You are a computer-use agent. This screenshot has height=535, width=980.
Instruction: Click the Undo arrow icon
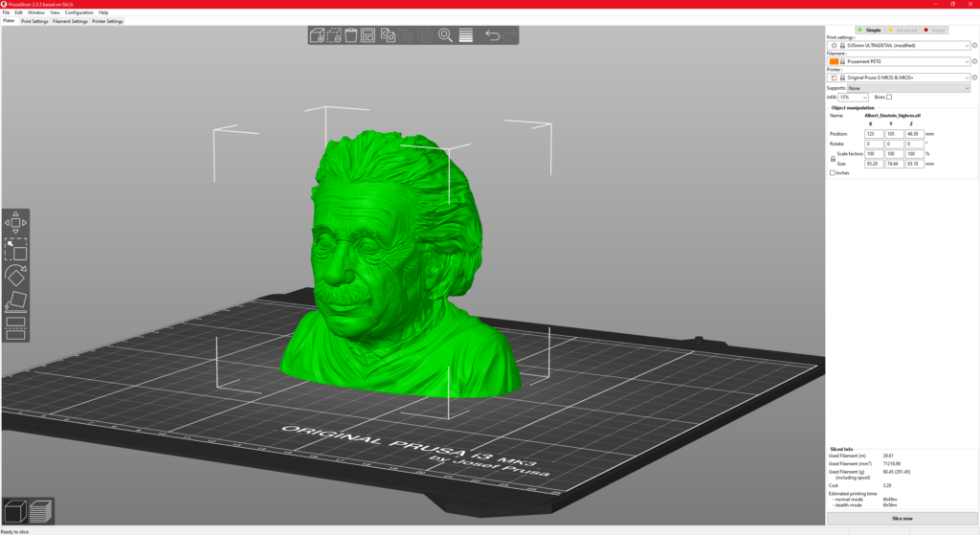pyautogui.click(x=492, y=35)
